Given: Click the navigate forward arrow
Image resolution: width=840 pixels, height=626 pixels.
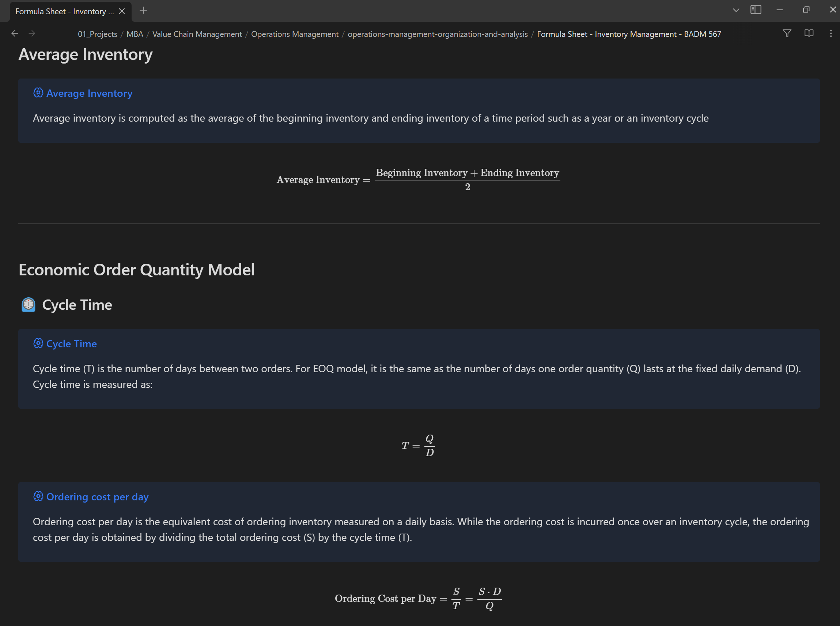Looking at the screenshot, I should (x=32, y=34).
